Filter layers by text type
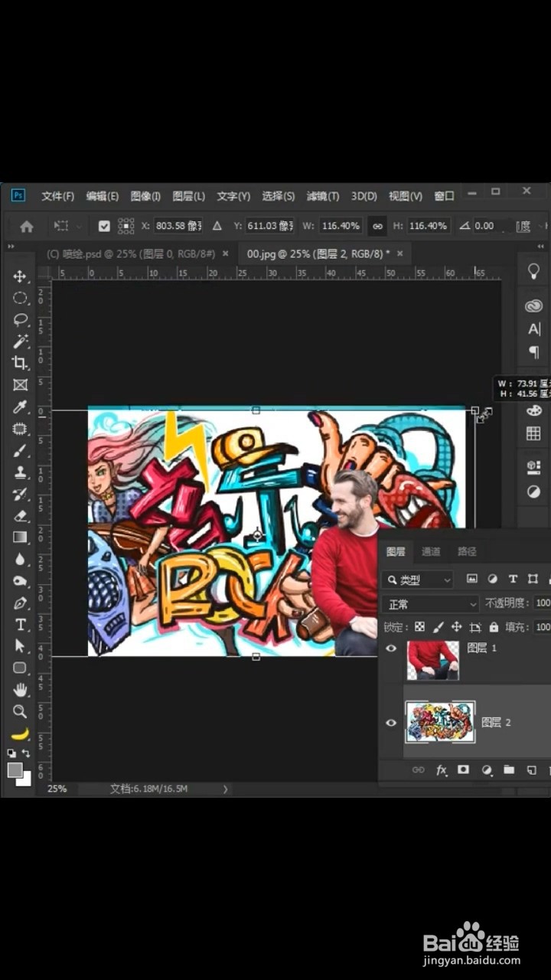551x980 pixels. coord(513,579)
